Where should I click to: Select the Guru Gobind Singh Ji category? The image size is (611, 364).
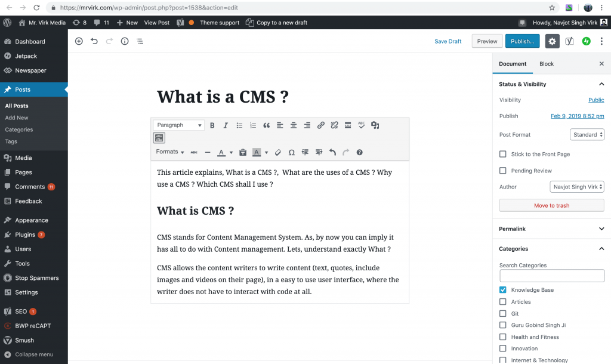502,325
